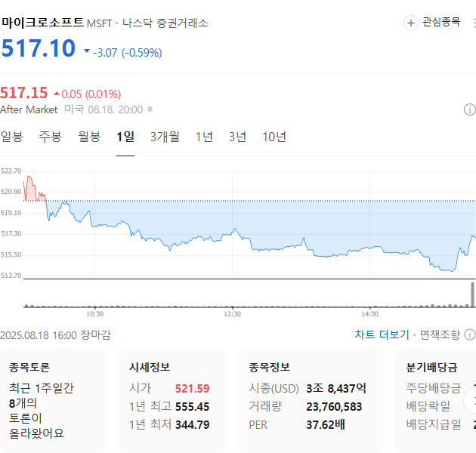The width and height of the screenshot is (476, 453).
Task: Click the PER value 37.62배
Action: [326, 425]
